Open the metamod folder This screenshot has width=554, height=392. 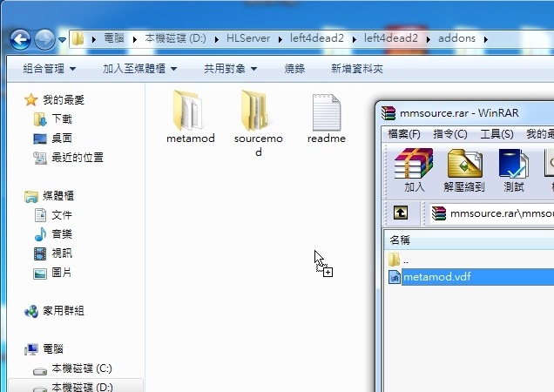(x=190, y=116)
